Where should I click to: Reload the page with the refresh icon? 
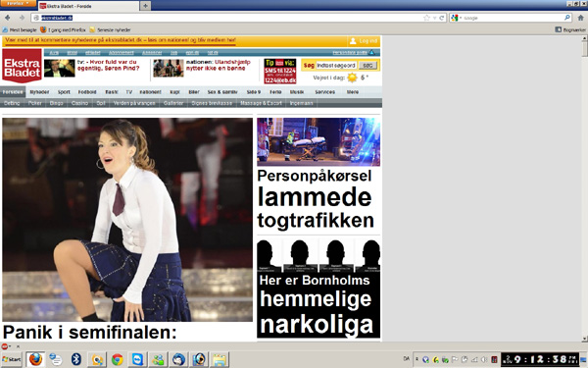(442, 18)
